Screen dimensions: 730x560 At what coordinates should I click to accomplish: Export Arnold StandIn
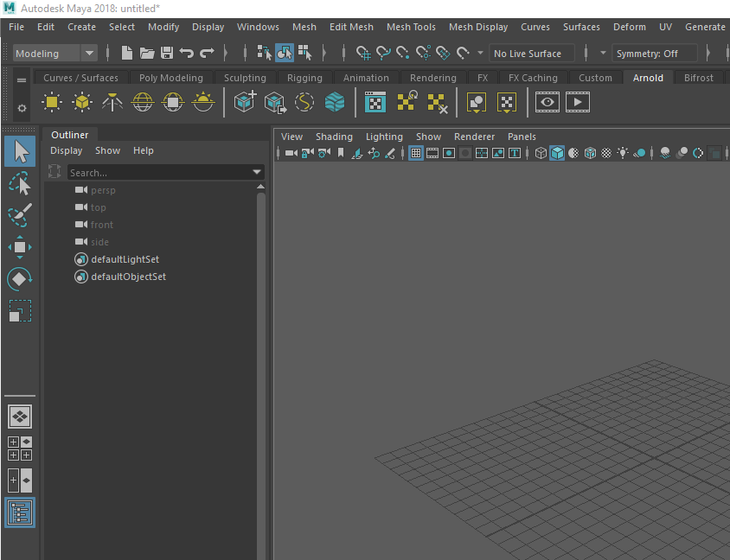click(275, 102)
